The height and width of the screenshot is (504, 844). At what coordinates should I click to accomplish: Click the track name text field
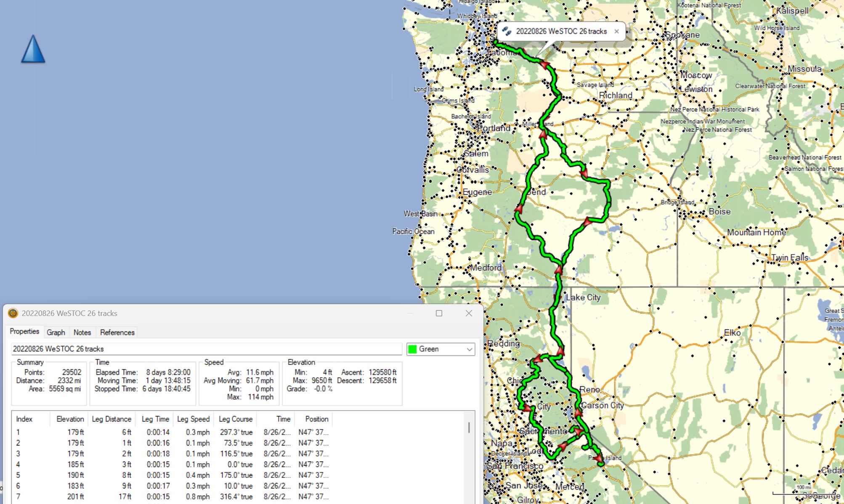pos(206,349)
